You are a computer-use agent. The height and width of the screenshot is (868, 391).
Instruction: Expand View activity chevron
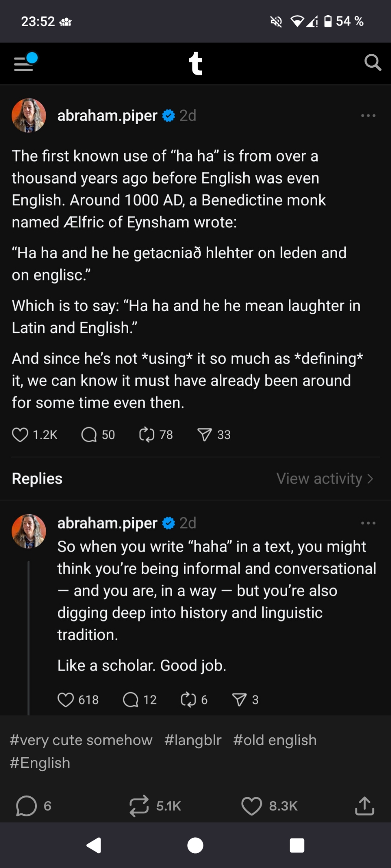pyautogui.click(x=370, y=479)
